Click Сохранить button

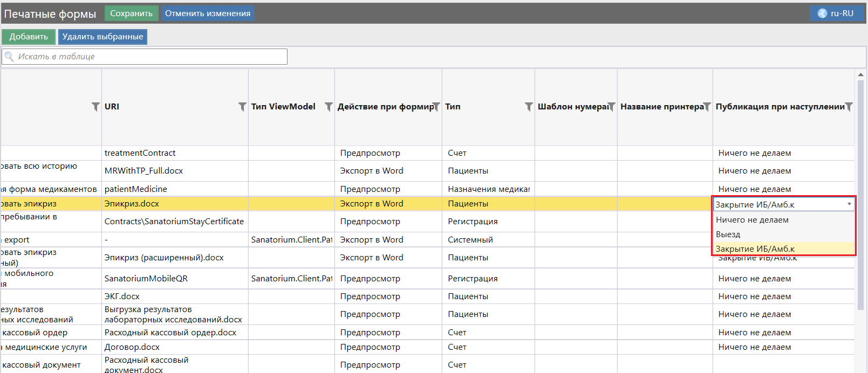[131, 13]
